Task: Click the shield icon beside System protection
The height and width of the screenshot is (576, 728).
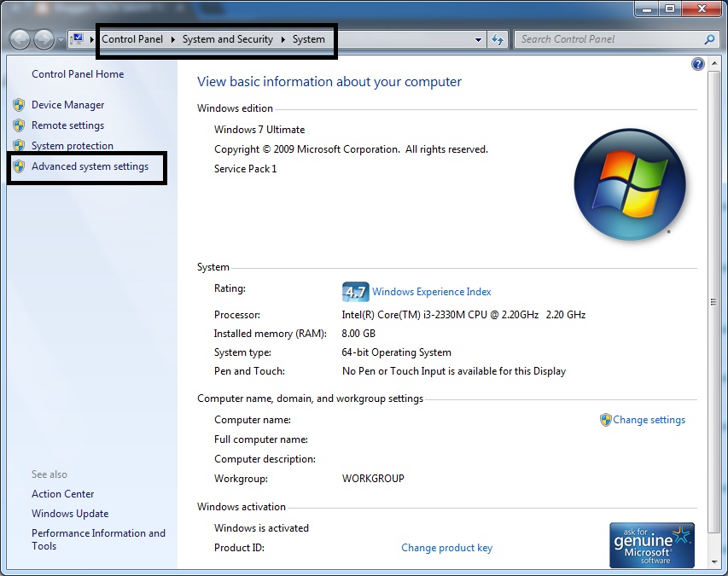Action: (19, 146)
